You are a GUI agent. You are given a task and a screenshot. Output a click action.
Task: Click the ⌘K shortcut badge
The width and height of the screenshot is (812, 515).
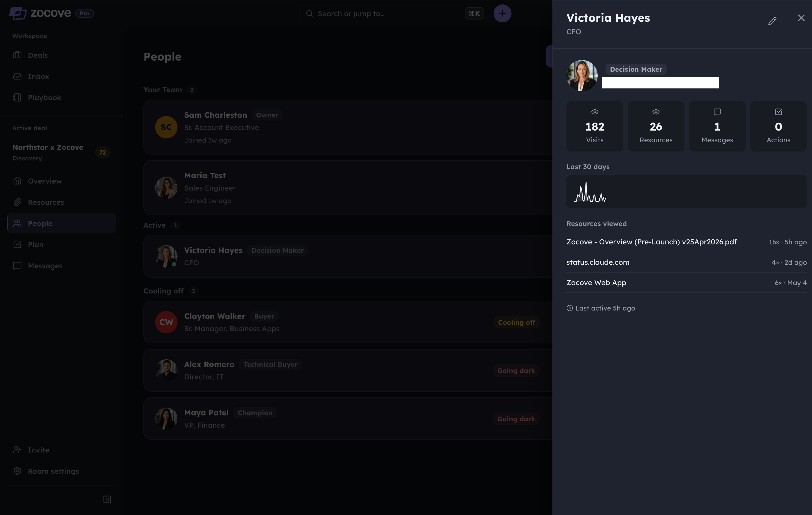(474, 13)
